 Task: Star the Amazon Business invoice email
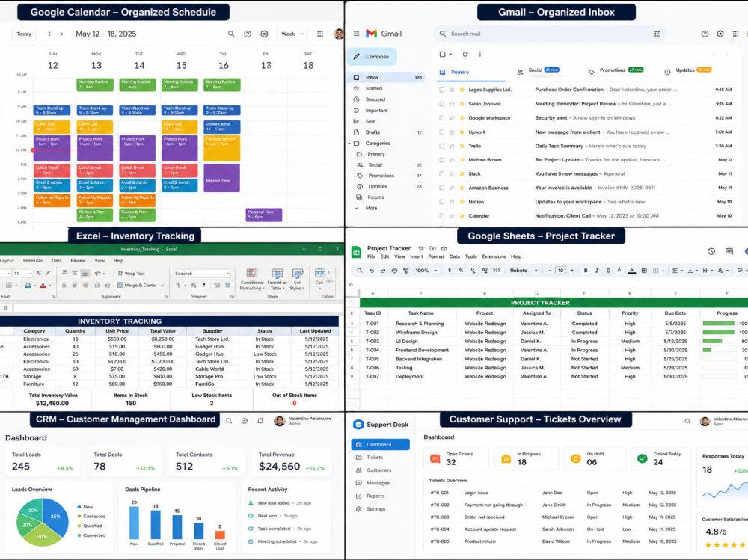coord(452,188)
